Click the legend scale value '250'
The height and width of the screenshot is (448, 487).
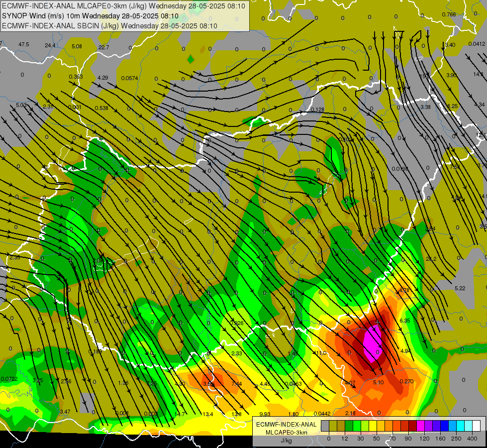tap(456, 439)
